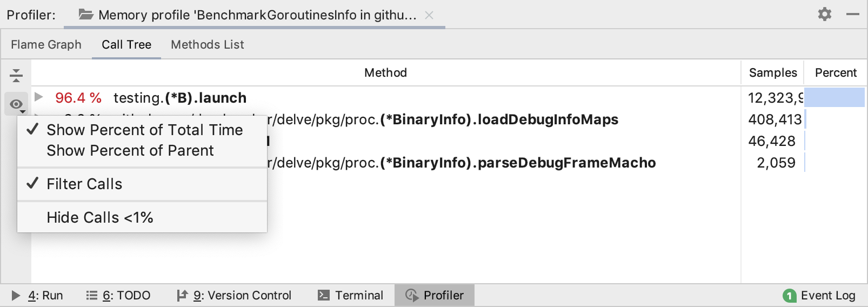Click the collapse all icon in sidebar
The width and height of the screenshot is (868, 307).
click(x=16, y=75)
